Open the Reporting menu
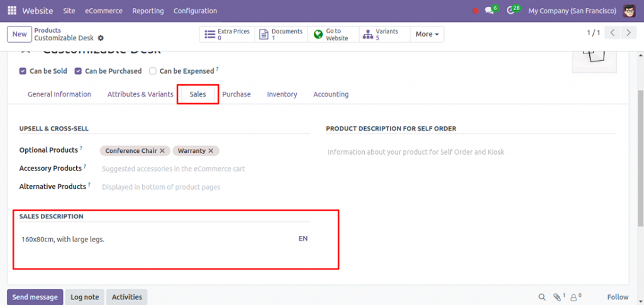 point(148,11)
